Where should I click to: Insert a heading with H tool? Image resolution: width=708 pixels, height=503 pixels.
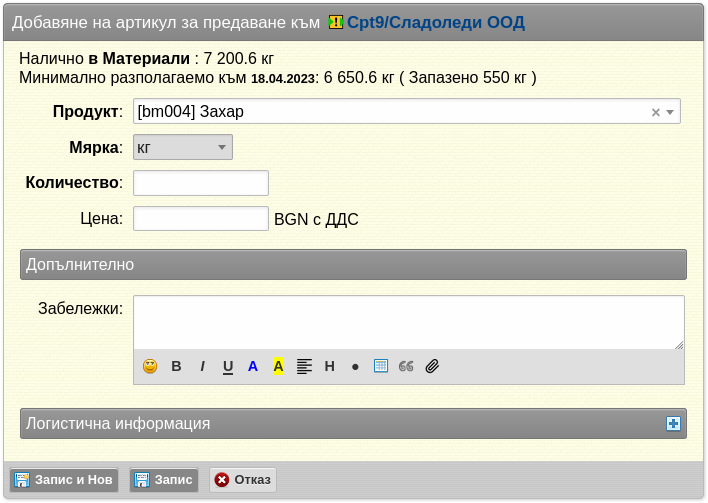330,366
